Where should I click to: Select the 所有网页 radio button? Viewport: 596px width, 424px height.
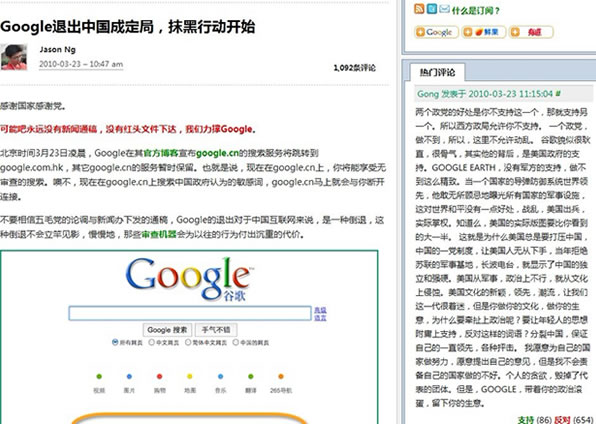[115, 342]
